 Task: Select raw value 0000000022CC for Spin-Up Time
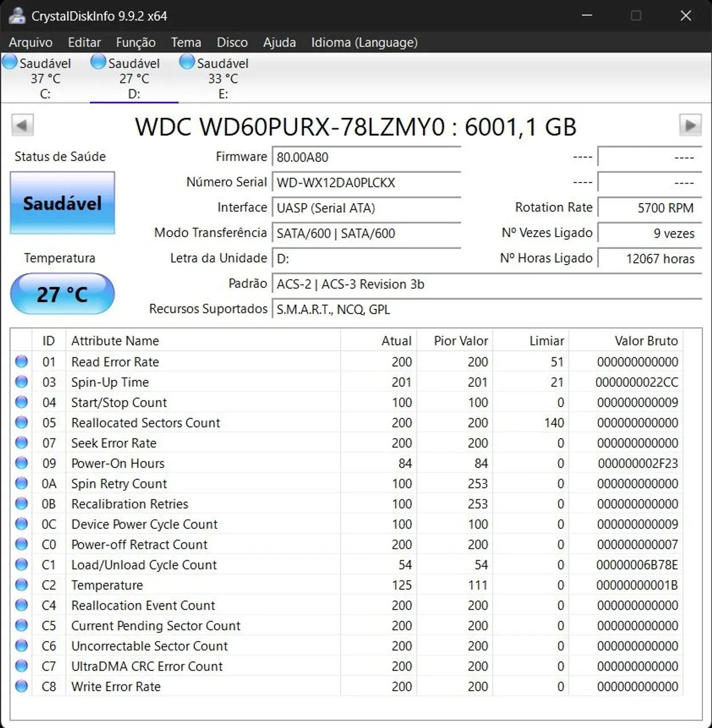(637, 382)
